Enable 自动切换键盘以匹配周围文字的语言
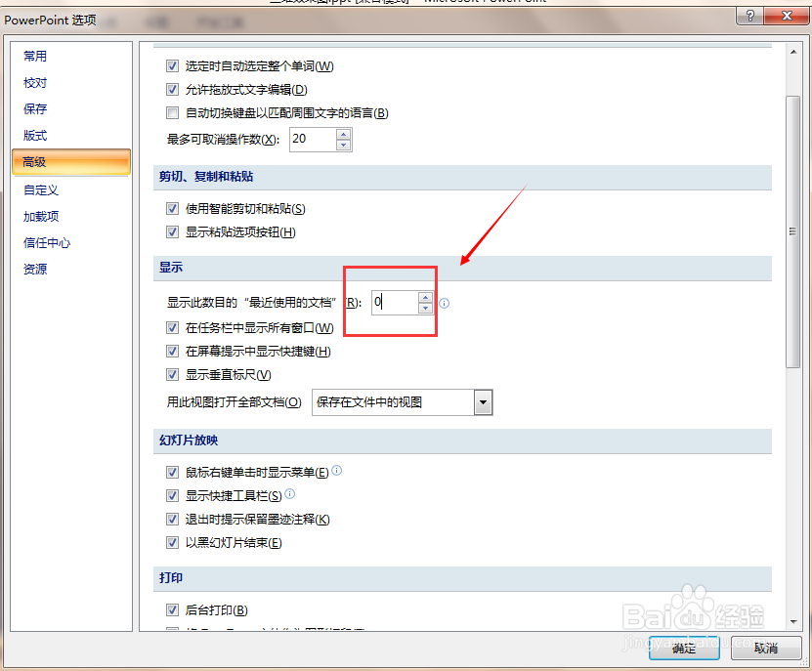Image resolution: width=812 pixels, height=671 pixels. click(172, 112)
